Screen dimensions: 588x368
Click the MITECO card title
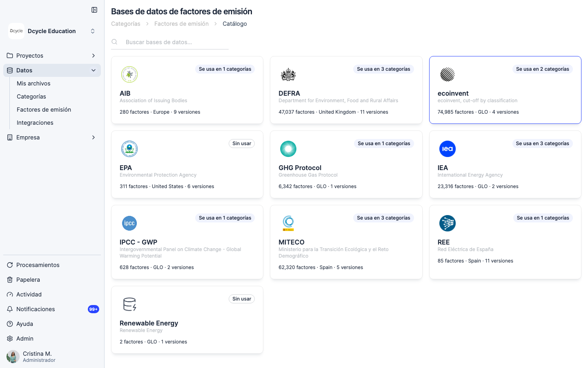pyautogui.click(x=292, y=242)
